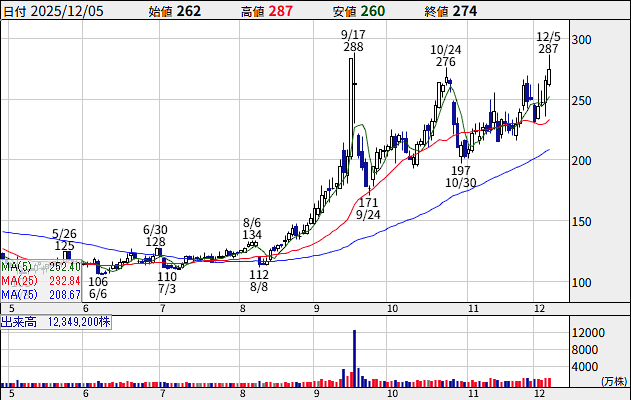Click the 100 price axis label
Viewport: 631px width, 400px height.
(582, 282)
